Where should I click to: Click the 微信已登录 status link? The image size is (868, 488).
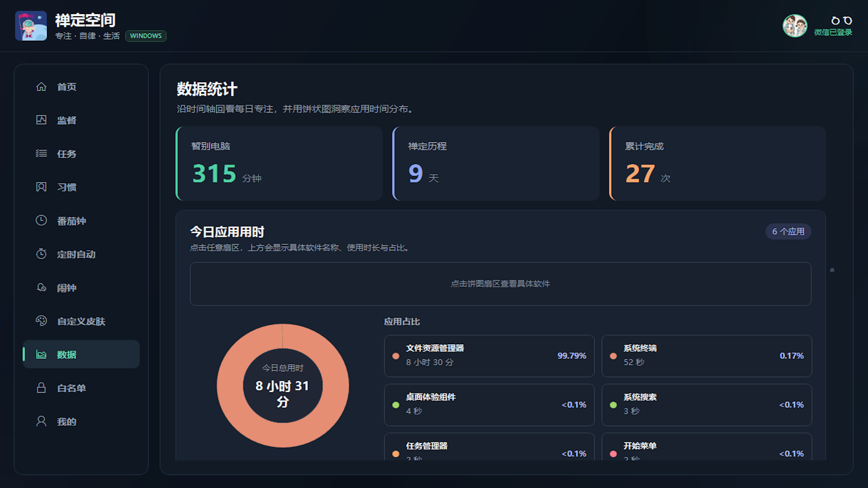click(833, 32)
